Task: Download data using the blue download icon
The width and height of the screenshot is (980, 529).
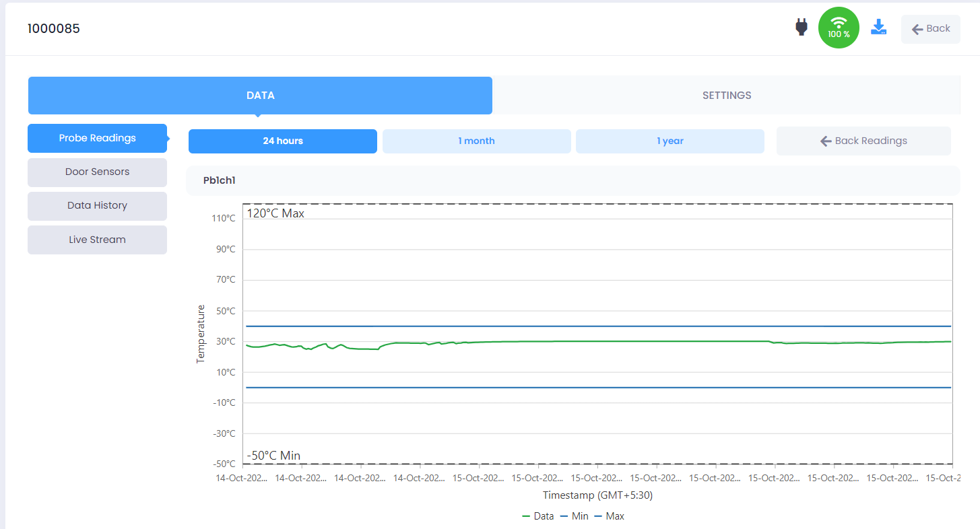Action: (x=878, y=28)
